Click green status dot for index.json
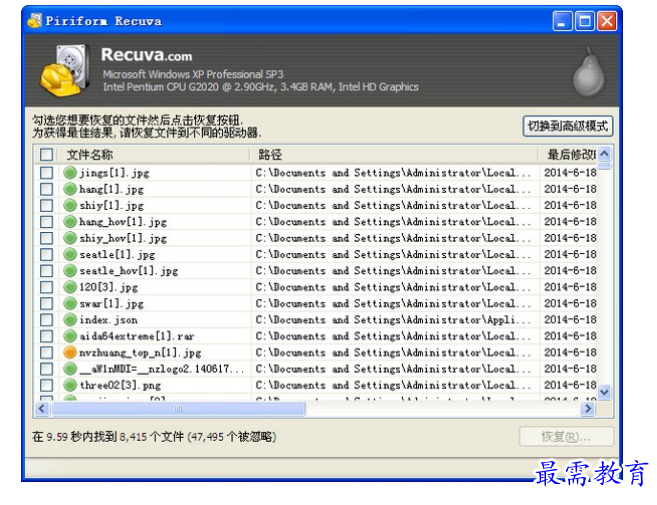The image size is (657, 505). coord(70,320)
